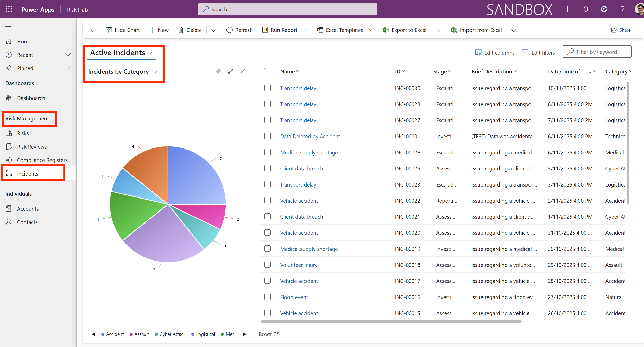The width and height of the screenshot is (644, 347).
Task: Click the Delete trash can icon
Action: [x=181, y=30]
